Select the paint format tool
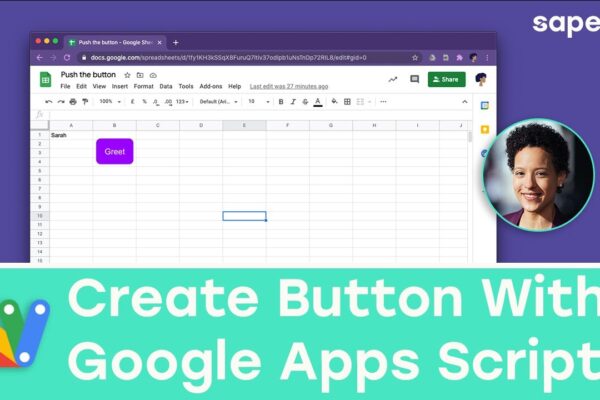600x400 pixels. coord(85,102)
